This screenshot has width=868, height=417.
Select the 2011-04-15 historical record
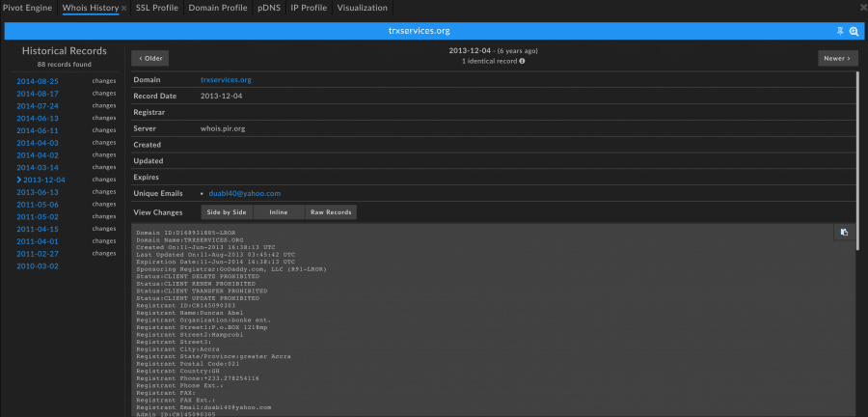[x=37, y=229]
